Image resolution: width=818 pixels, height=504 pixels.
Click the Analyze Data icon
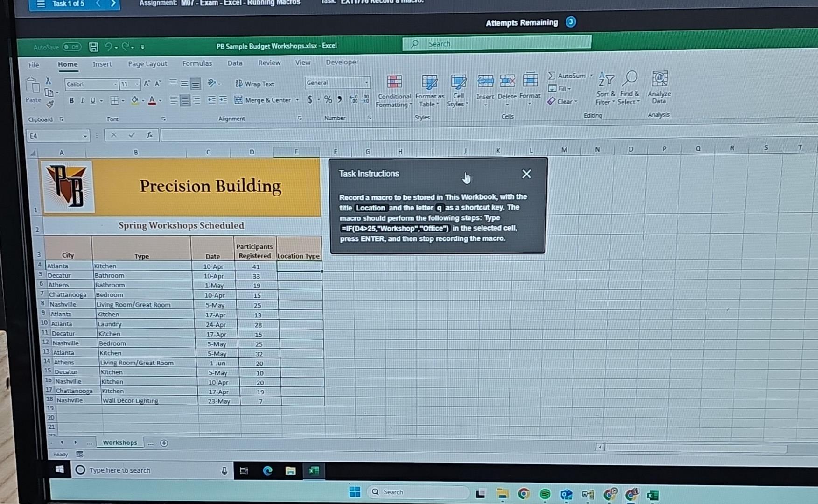(659, 89)
